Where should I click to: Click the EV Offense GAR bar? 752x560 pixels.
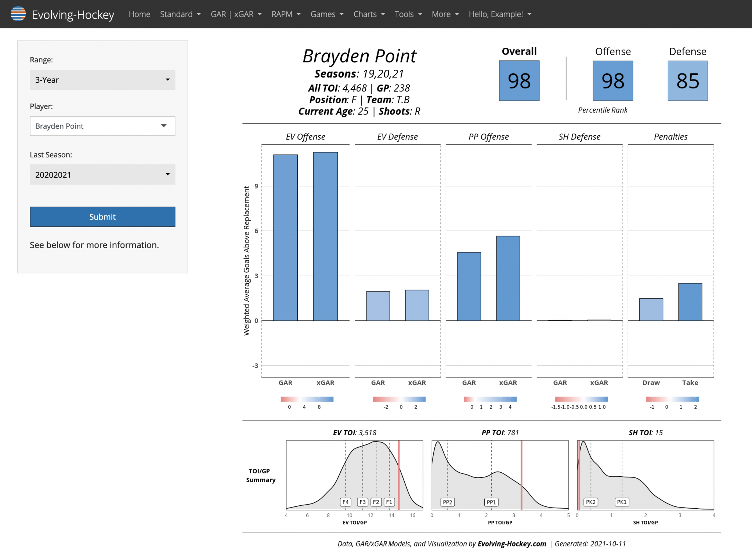(285, 237)
